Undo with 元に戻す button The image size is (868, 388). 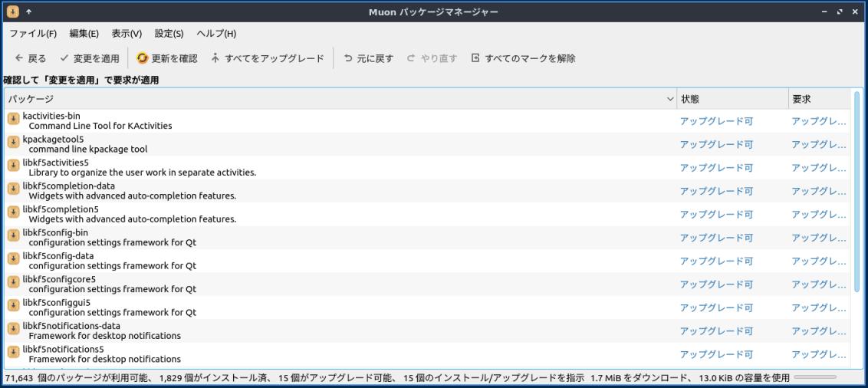(x=368, y=58)
